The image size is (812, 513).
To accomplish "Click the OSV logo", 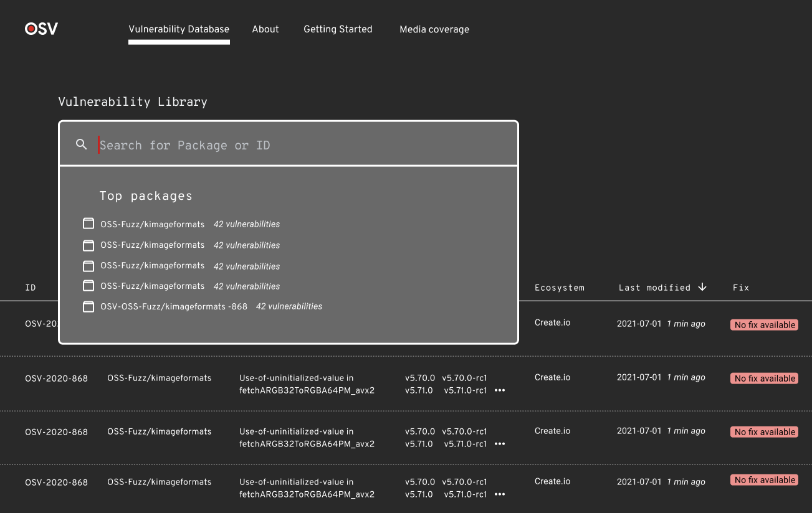I will [x=41, y=29].
